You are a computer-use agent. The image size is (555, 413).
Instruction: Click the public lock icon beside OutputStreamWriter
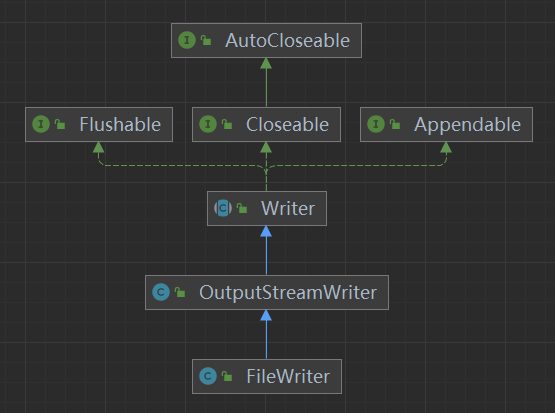tap(180, 292)
